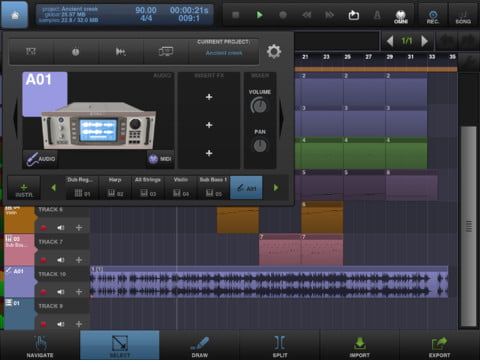
Task: Select the Draw tool
Action: 200,346
